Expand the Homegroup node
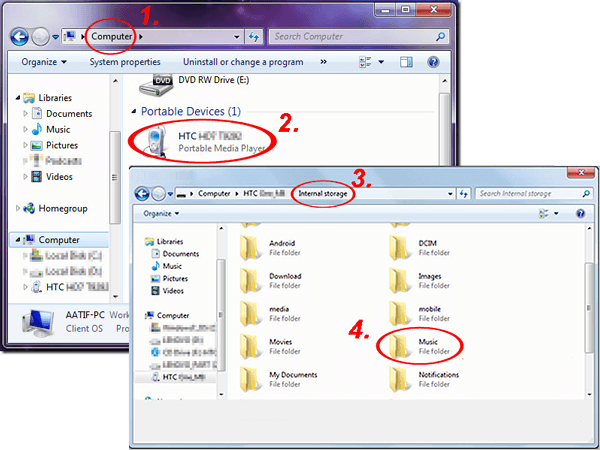Screen dimensions: 600x450 pyautogui.click(x=18, y=209)
